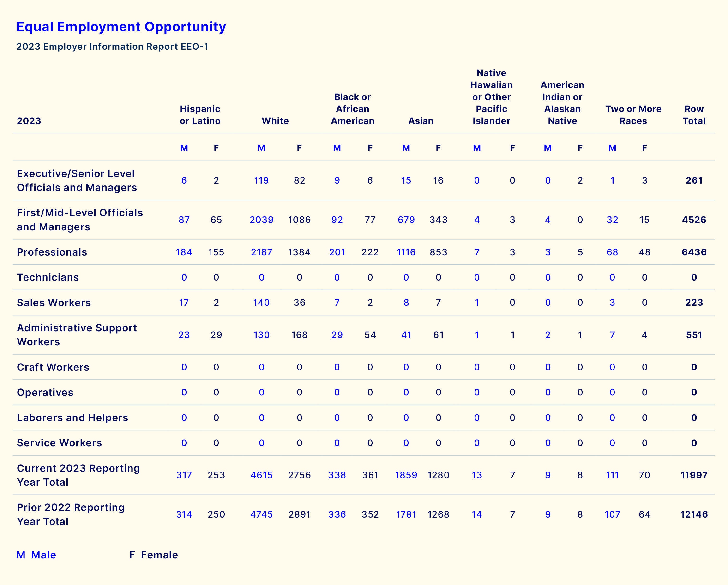Select the Hispanic or Latino column header
Screen dimensions: 728x585
coord(200,115)
